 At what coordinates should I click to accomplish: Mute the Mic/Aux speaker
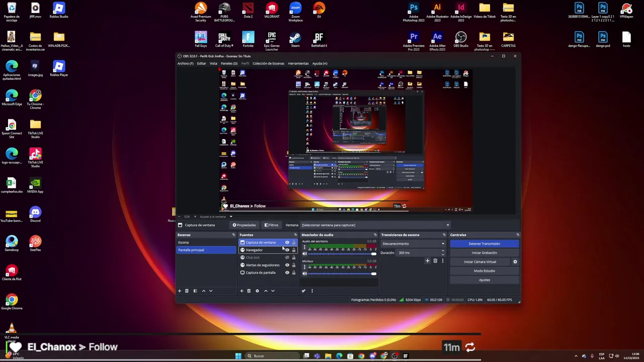coord(304,274)
